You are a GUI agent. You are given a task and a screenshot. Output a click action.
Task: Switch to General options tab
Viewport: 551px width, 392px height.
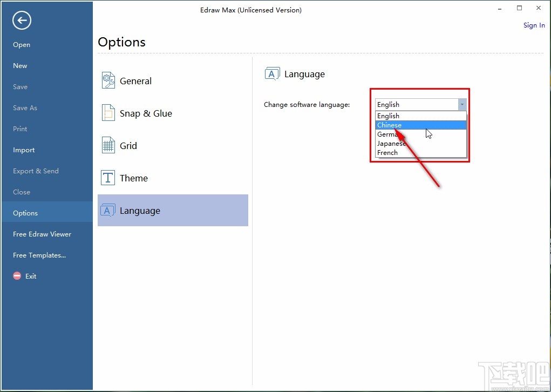pyautogui.click(x=173, y=80)
